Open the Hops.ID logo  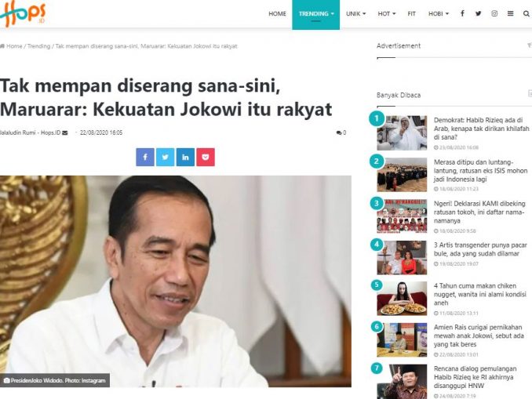[23, 13]
